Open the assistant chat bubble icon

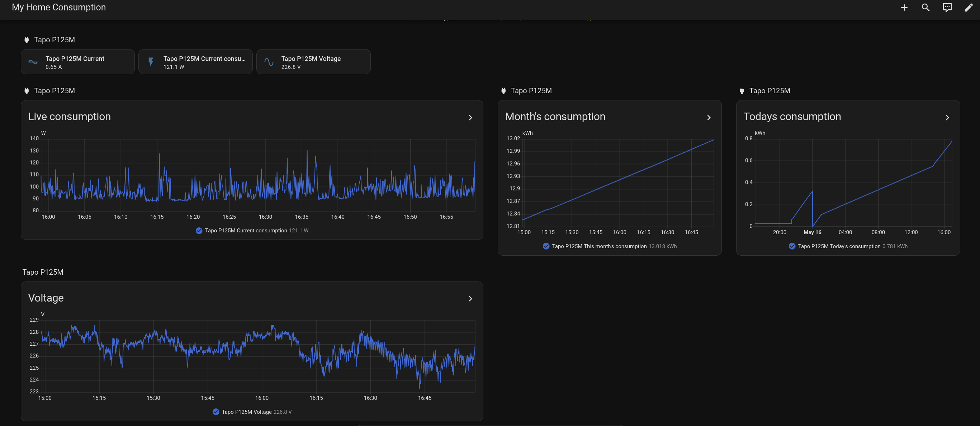click(x=947, y=8)
